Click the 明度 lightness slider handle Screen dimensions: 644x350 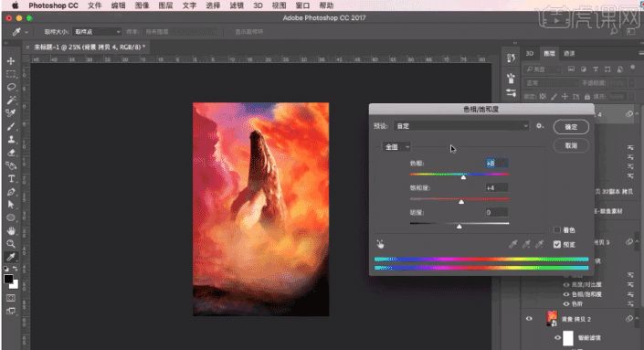[x=459, y=227]
